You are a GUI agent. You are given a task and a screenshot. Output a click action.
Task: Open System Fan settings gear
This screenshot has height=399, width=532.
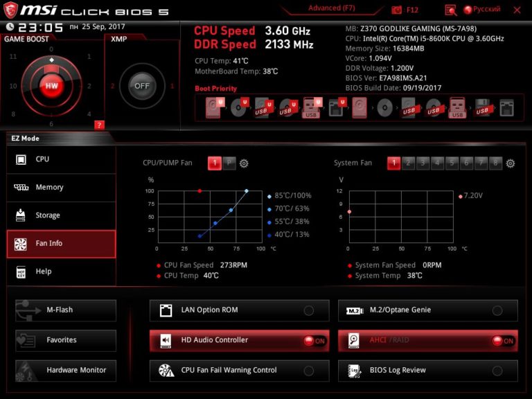[x=511, y=163]
